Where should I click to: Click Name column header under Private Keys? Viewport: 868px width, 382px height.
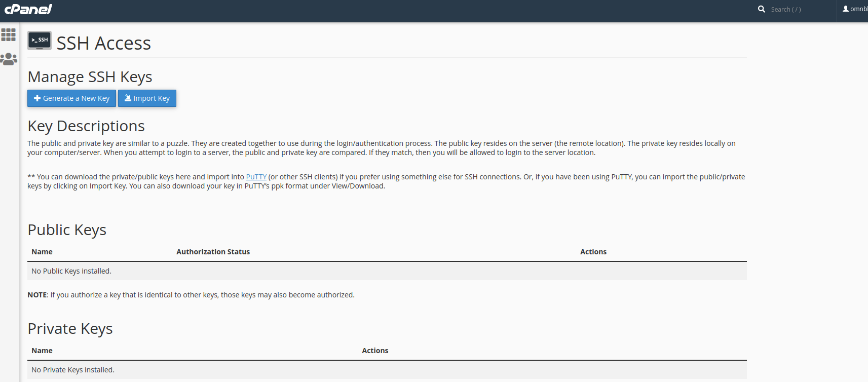[x=42, y=351]
